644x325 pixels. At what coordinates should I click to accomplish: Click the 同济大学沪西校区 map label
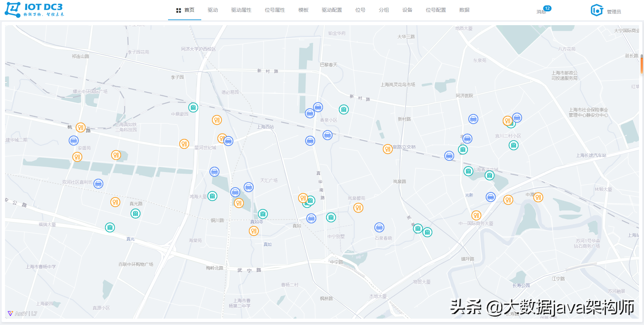tap(199, 49)
